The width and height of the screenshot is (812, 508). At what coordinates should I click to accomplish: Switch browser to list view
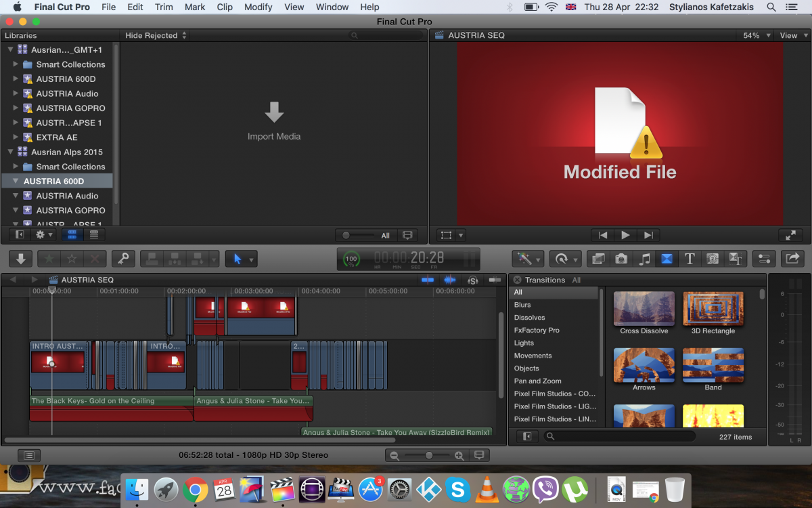tap(93, 235)
